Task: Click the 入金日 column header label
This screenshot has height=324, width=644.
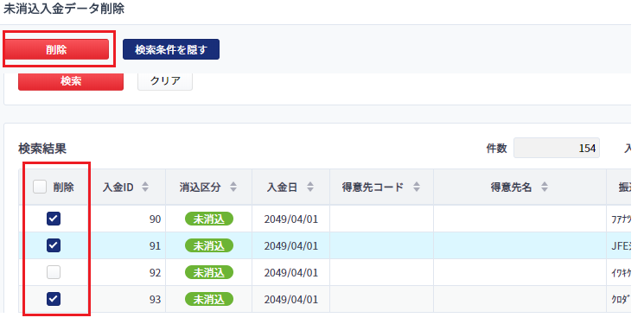Action: (282, 187)
